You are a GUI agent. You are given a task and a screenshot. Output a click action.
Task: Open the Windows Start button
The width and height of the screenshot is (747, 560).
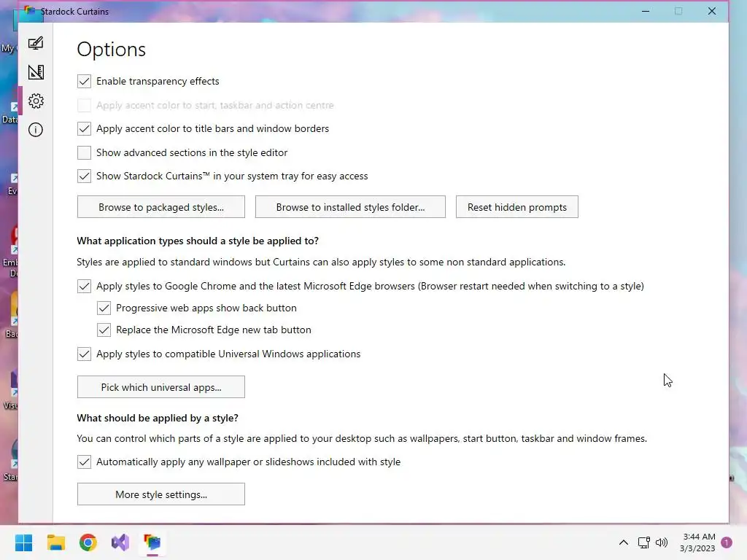click(24, 542)
